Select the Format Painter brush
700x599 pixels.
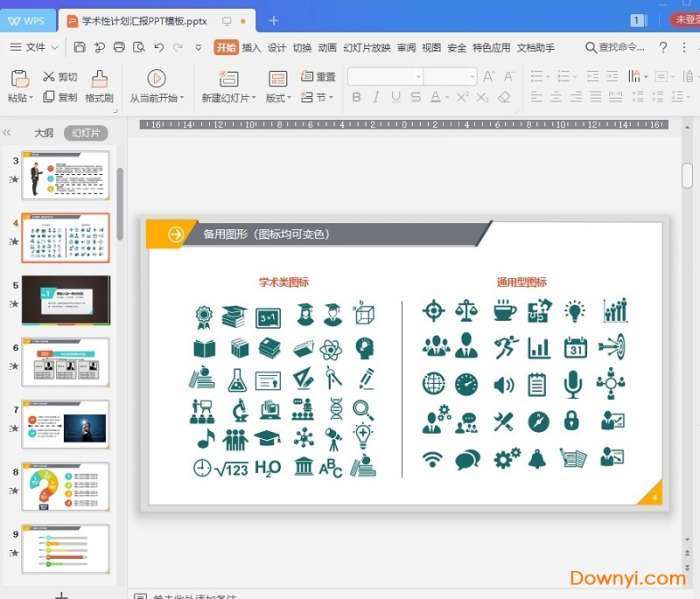pyautogui.click(x=99, y=79)
